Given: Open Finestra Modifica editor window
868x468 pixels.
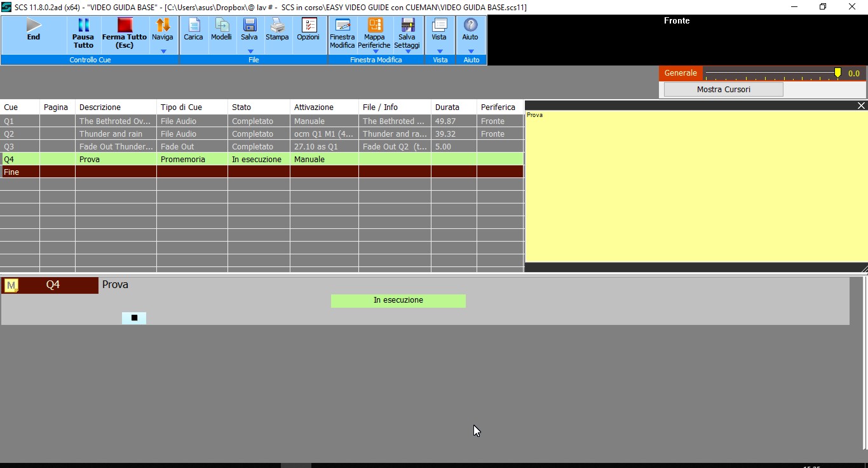Looking at the screenshot, I should point(342,33).
